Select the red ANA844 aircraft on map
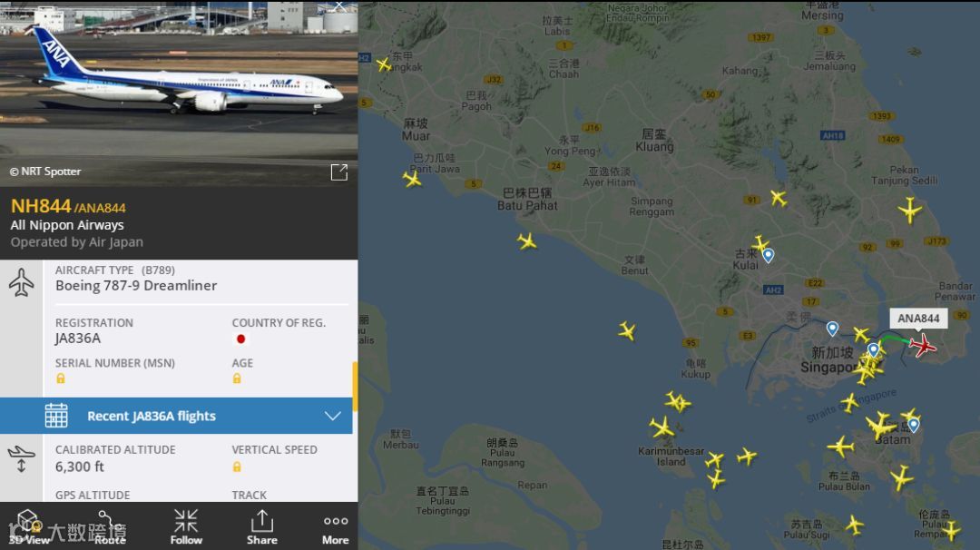This screenshot has height=550, width=980. tap(923, 344)
